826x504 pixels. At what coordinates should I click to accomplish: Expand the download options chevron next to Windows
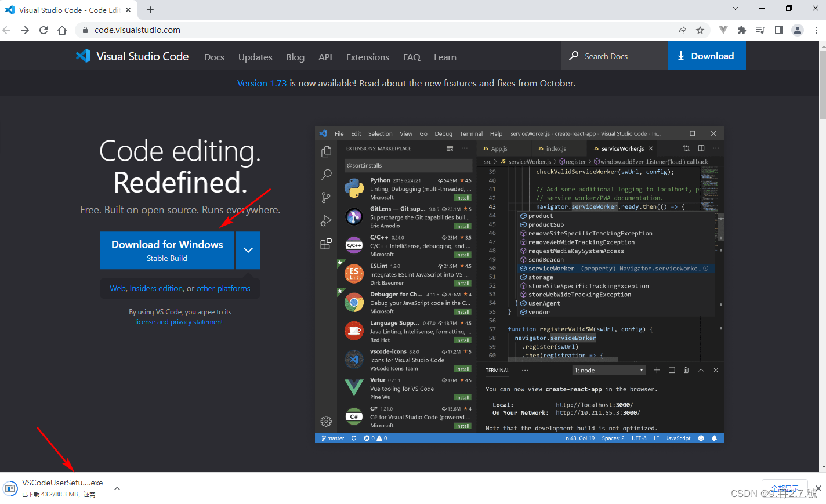[248, 251]
